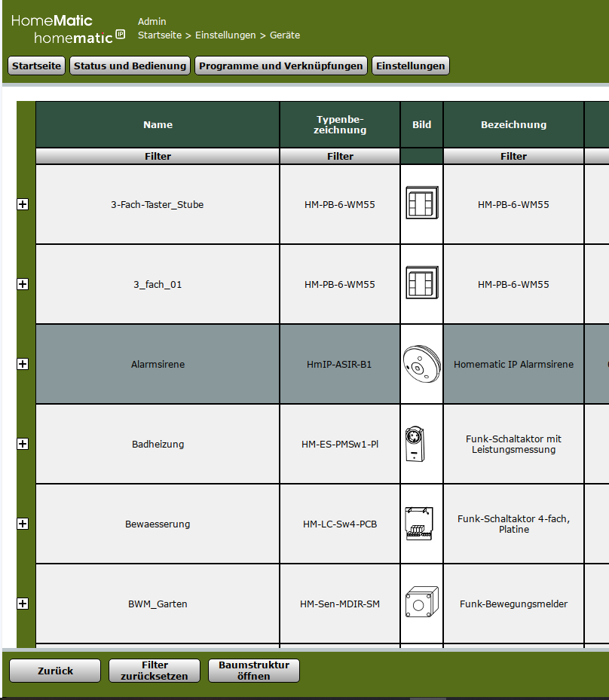This screenshot has height=700, width=609.
Task: Open Programme und Verknüpfungen menu
Action: (281, 66)
